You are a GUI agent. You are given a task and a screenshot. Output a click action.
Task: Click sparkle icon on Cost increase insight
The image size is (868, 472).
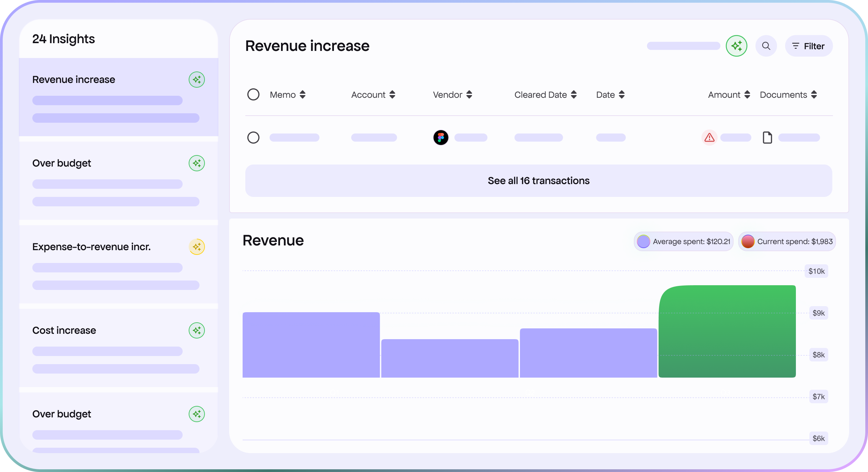(x=197, y=330)
